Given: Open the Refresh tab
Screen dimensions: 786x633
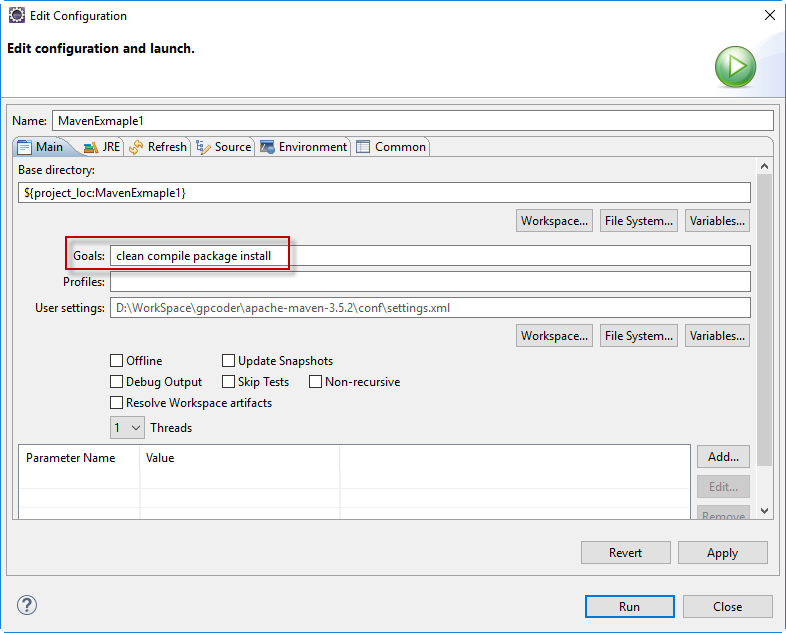Looking at the screenshot, I should click(x=158, y=147).
